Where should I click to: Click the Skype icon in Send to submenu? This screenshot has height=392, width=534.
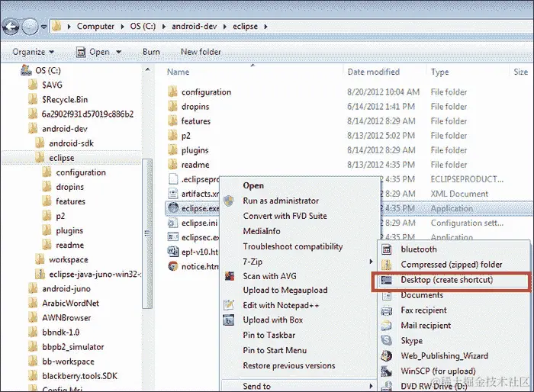(386, 340)
